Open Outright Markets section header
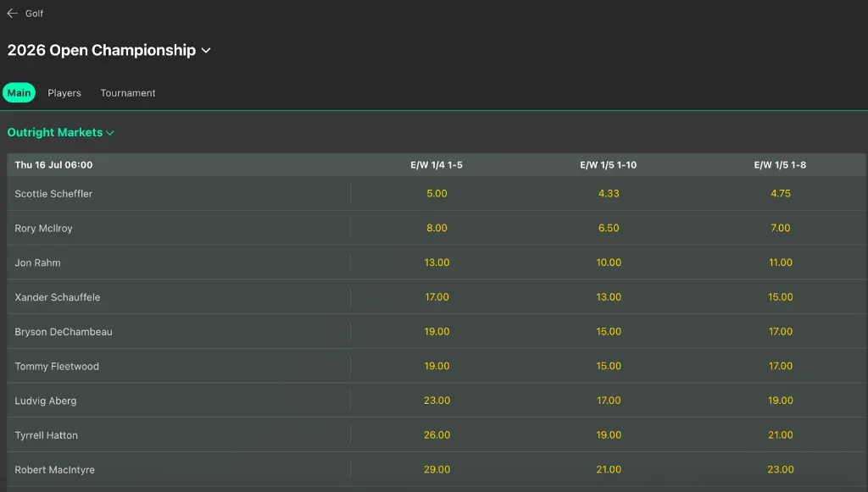The width and height of the screenshot is (868, 492). [55, 133]
